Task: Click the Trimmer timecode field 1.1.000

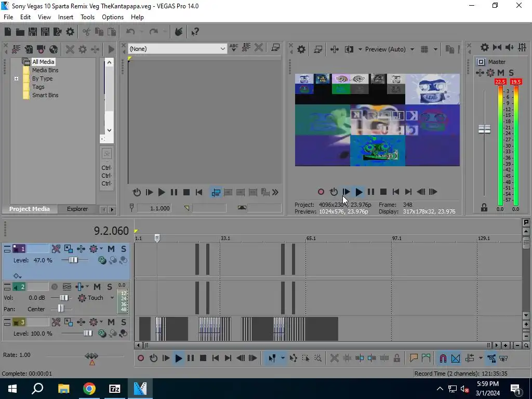Action: [x=154, y=208]
